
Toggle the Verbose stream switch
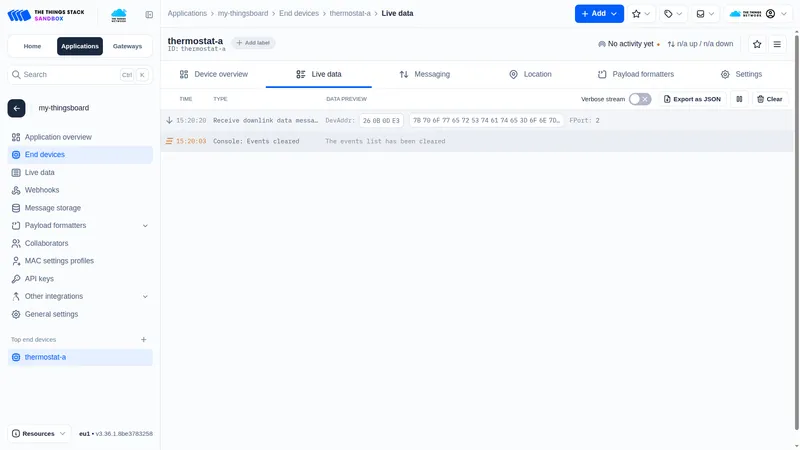pos(640,99)
